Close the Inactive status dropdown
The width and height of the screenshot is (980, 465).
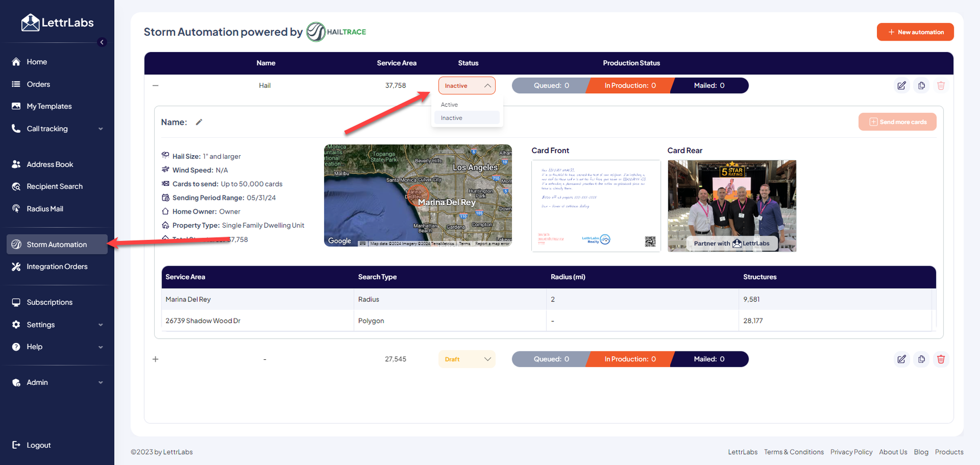click(467, 86)
